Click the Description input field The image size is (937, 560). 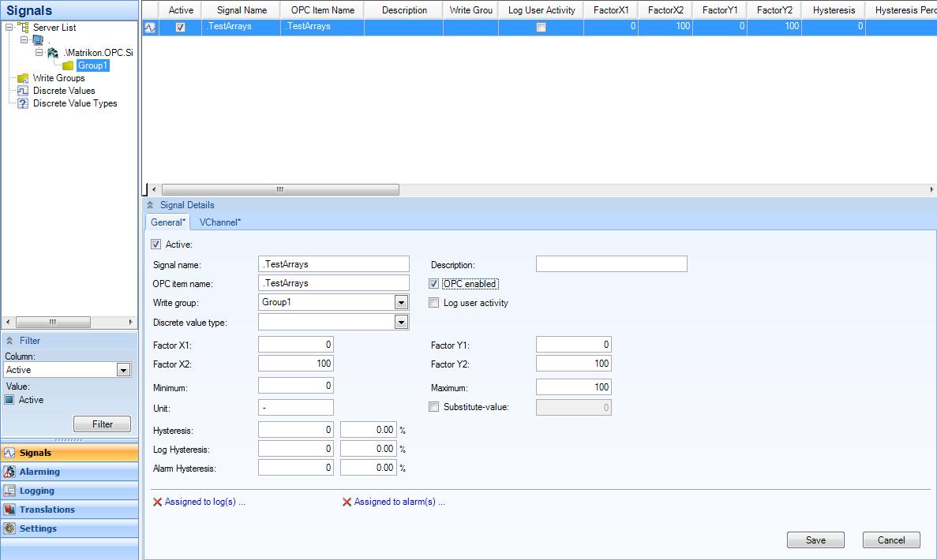(611, 264)
